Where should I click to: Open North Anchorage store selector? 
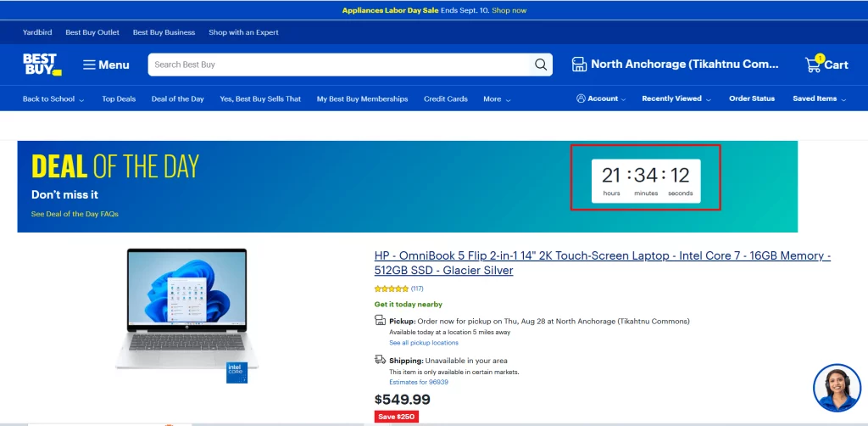684,64
